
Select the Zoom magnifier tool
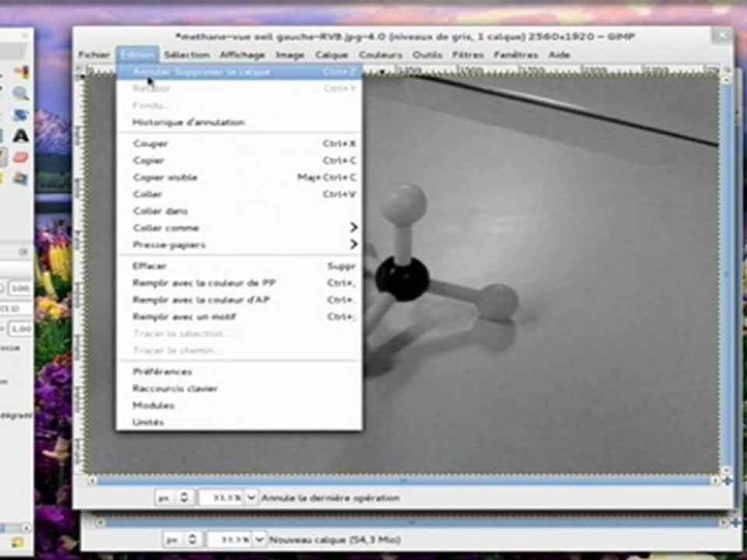pyautogui.click(x=20, y=93)
